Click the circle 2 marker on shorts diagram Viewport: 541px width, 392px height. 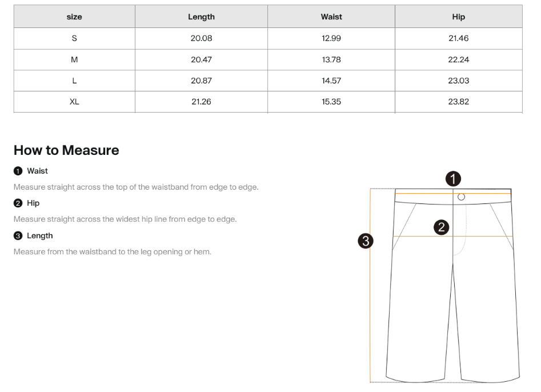tap(441, 227)
